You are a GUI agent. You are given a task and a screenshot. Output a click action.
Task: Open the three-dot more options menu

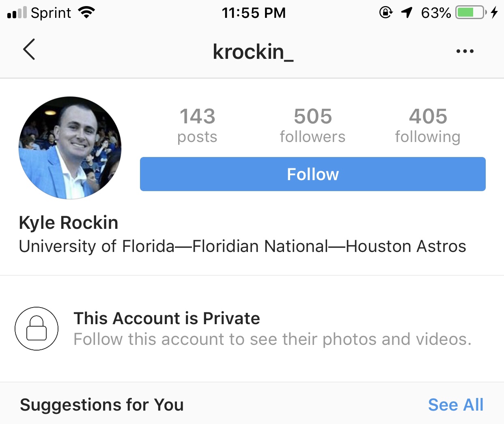tap(465, 51)
